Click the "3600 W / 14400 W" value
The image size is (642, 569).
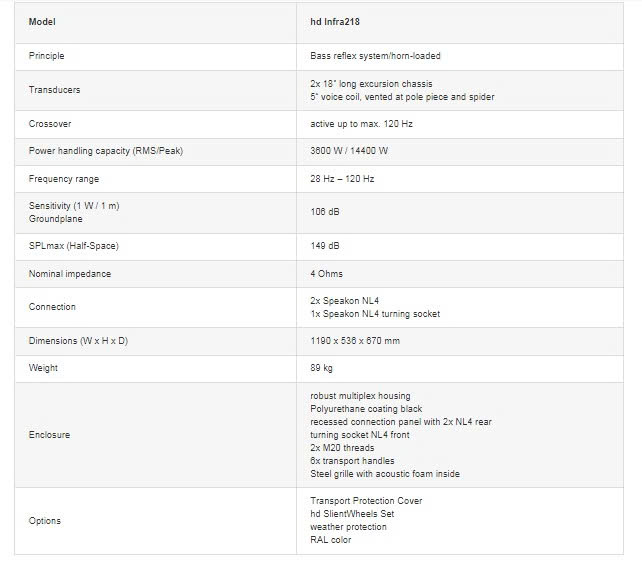pos(349,151)
